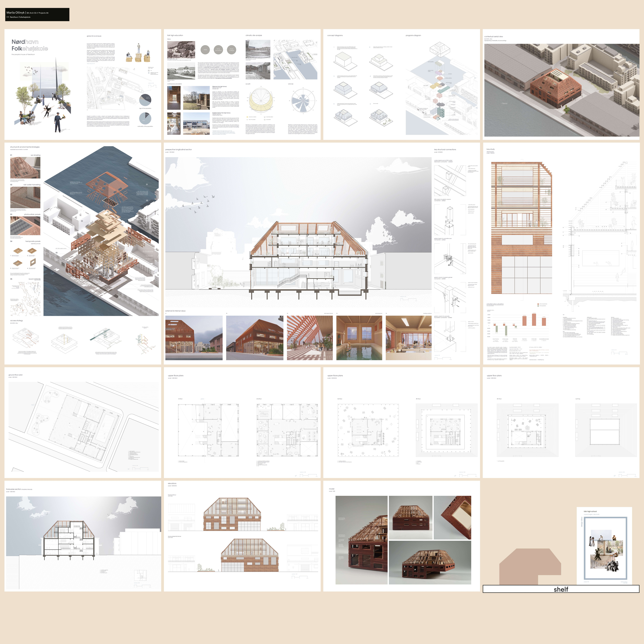Open the exploded axonometric over the harbour
The image size is (644, 644).
101,231
